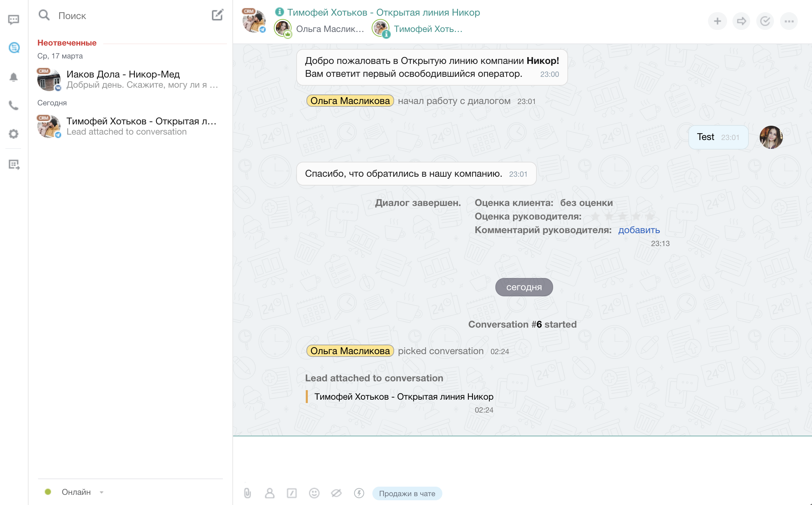Image resolution: width=812 pixels, height=505 pixels.
Task: Open the telephony phone icon
Action: point(14,105)
